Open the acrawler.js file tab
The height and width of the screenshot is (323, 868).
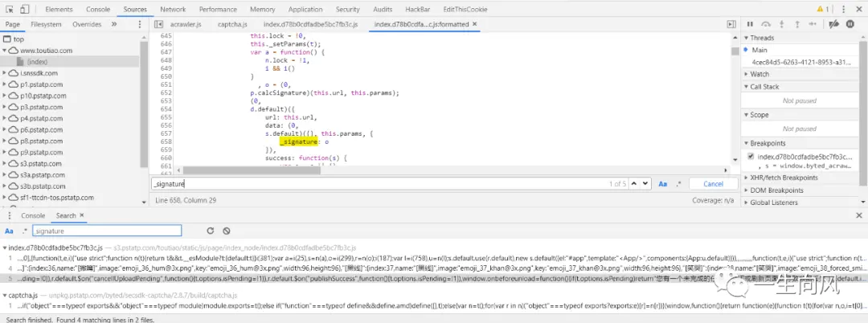(x=186, y=24)
